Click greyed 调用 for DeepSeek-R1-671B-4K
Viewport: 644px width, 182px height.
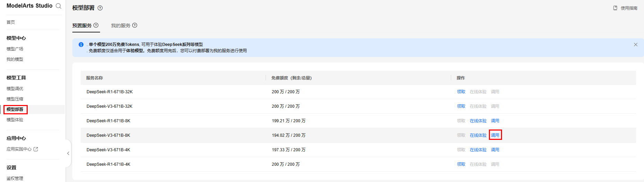tap(495, 164)
